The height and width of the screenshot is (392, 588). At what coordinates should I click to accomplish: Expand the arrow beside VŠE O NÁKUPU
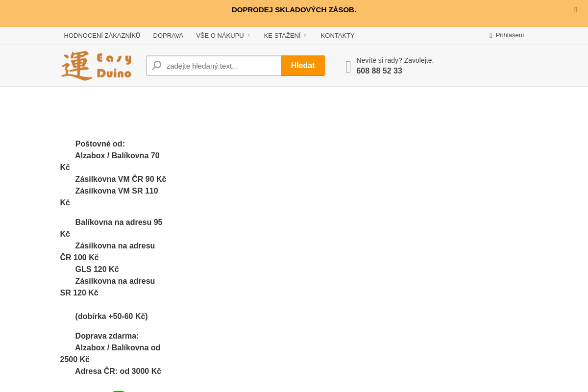249,36
